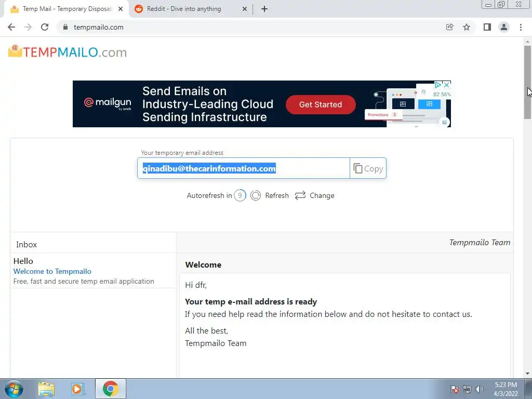The image size is (532, 399).
Task: Click the Welcome email subject heading
Action: [x=203, y=265]
